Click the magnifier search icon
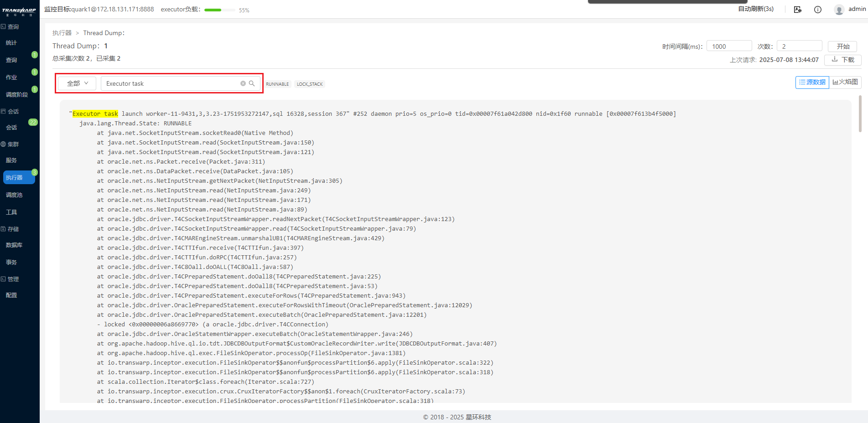The height and width of the screenshot is (423, 868). [252, 83]
